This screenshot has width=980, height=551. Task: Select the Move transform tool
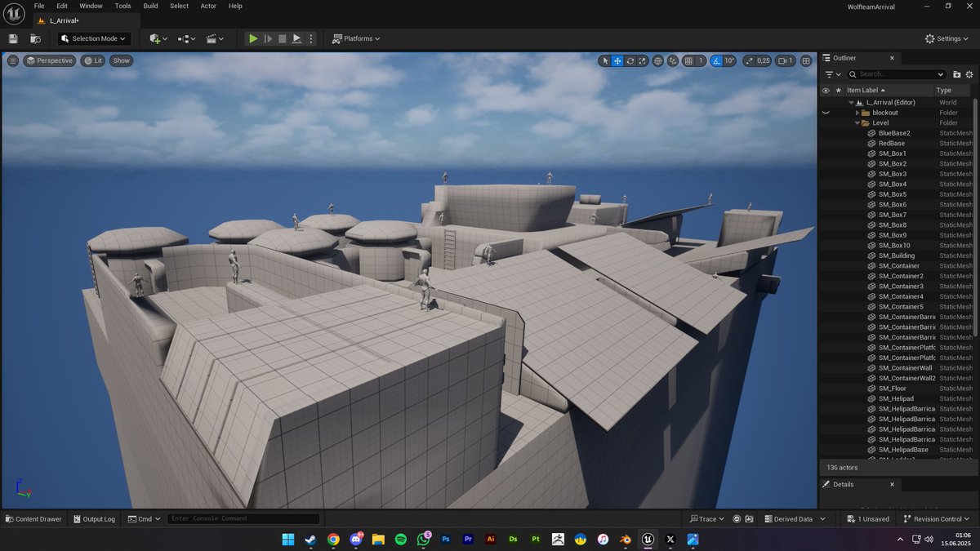[617, 60]
